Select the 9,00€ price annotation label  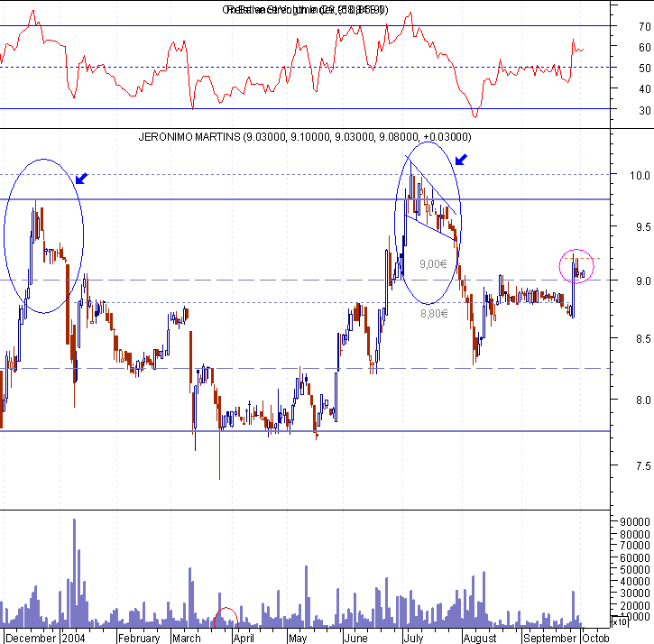(433, 264)
